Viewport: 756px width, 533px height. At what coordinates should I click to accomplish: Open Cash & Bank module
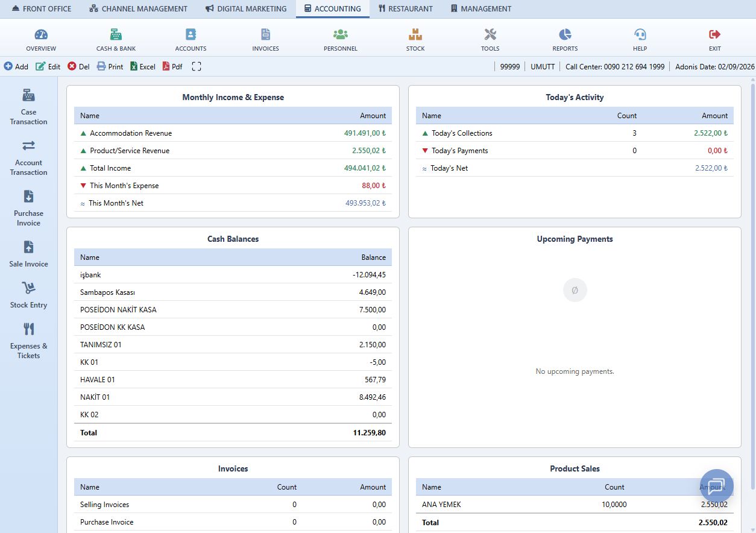(x=116, y=40)
